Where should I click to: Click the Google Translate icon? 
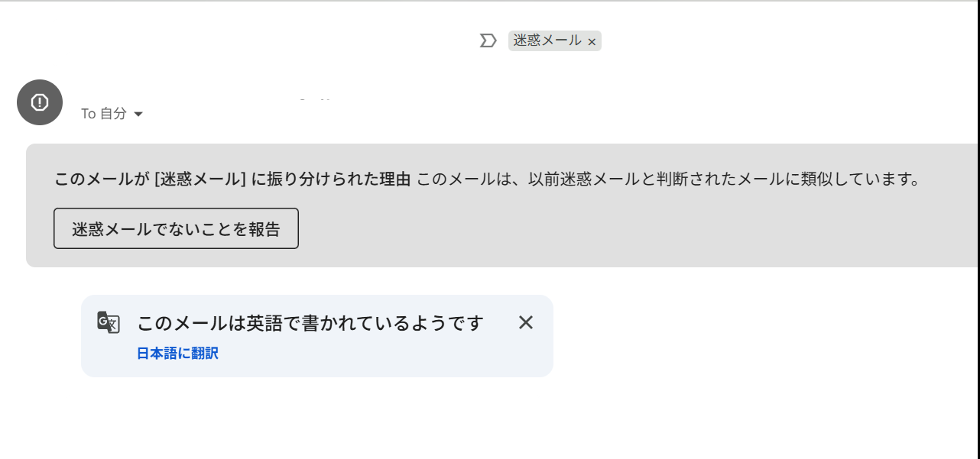click(x=109, y=322)
